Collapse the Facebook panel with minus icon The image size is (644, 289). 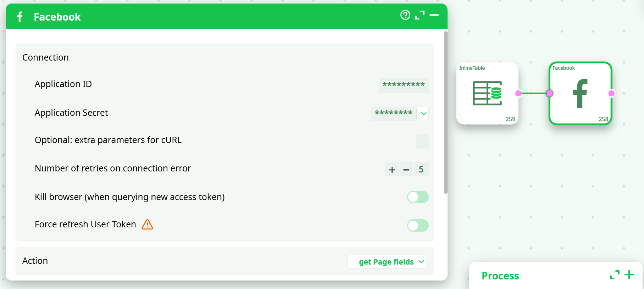tap(434, 15)
